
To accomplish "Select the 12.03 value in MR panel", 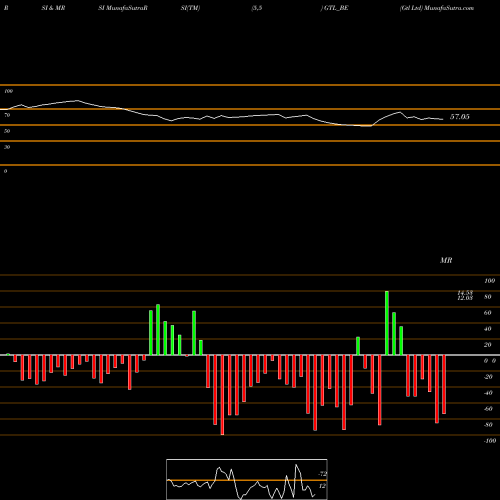I will pos(465,298).
